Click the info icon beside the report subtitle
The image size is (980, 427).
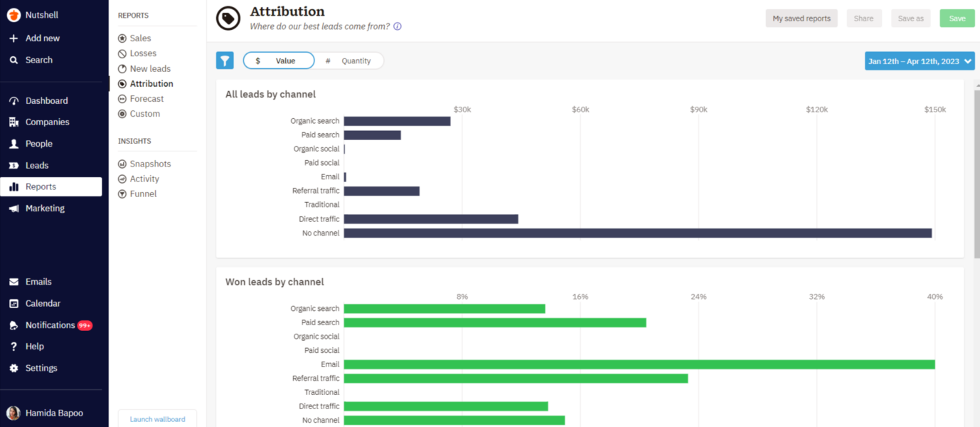(x=397, y=26)
